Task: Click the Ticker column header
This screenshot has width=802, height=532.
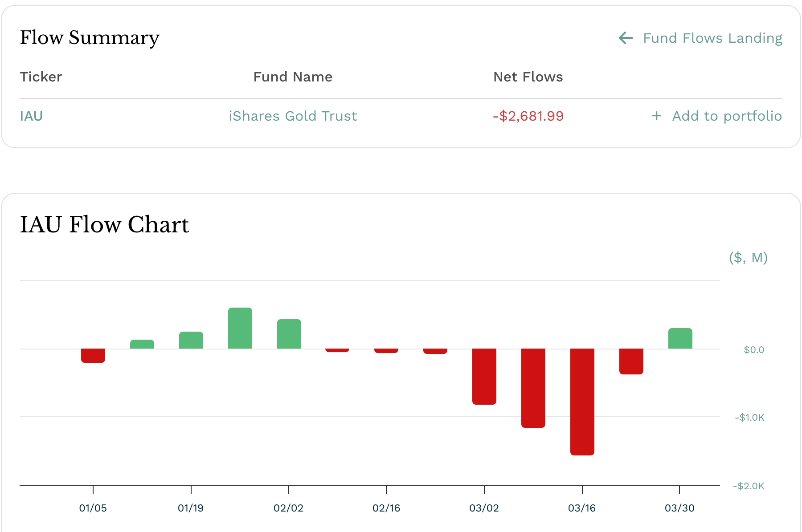Action: pyautogui.click(x=41, y=77)
